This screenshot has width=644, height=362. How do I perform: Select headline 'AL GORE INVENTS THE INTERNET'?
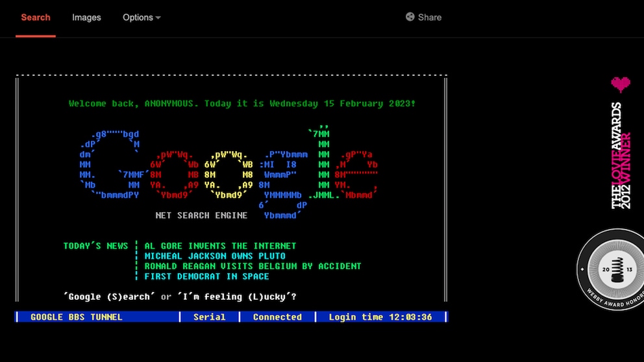220,246
